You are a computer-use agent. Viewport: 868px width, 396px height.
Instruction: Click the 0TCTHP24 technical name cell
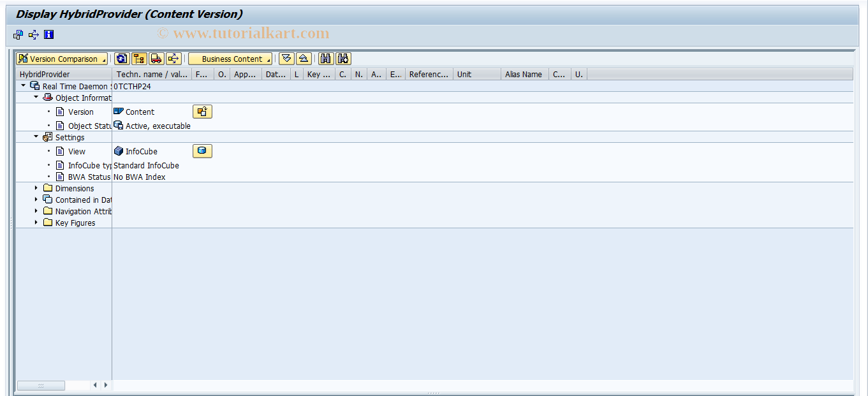coord(132,86)
